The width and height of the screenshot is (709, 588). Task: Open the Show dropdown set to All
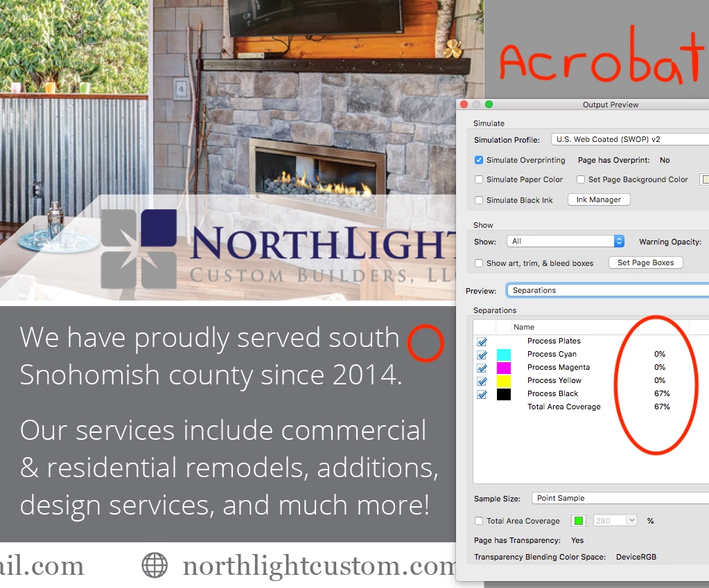coord(566,241)
